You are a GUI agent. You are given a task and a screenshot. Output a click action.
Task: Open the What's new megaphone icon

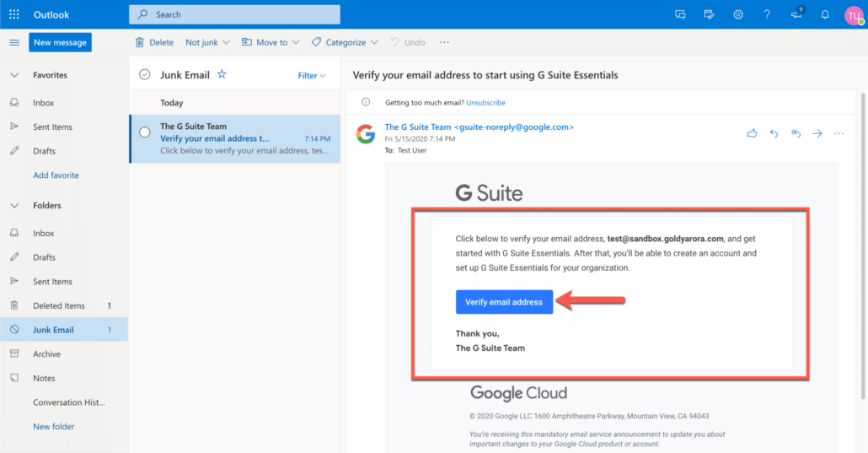coord(796,13)
